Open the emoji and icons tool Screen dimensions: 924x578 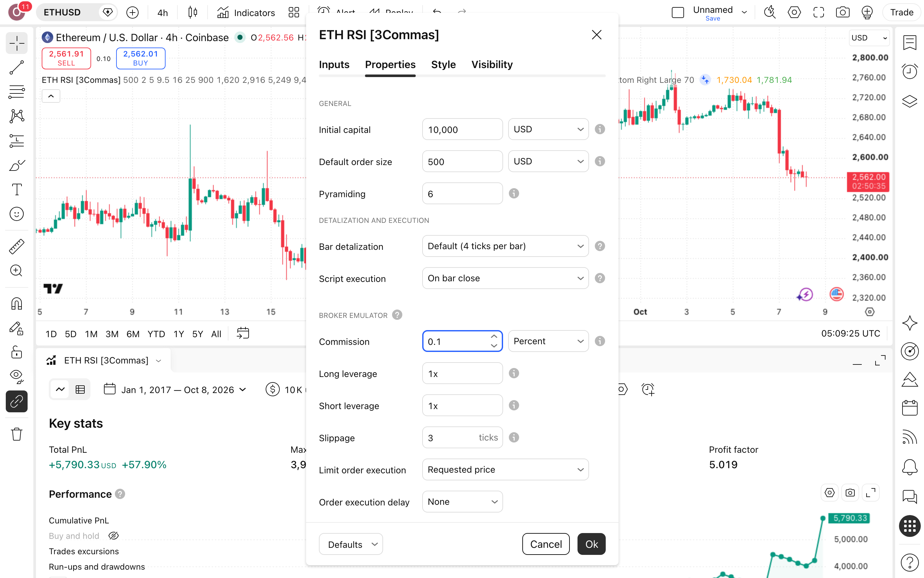pyautogui.click(x=16, y=214)
